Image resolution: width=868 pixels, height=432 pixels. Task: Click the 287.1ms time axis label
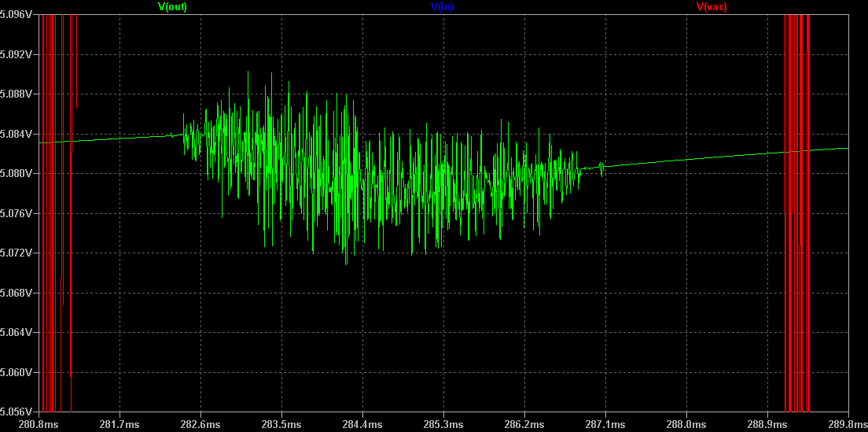tap(605, 424)
